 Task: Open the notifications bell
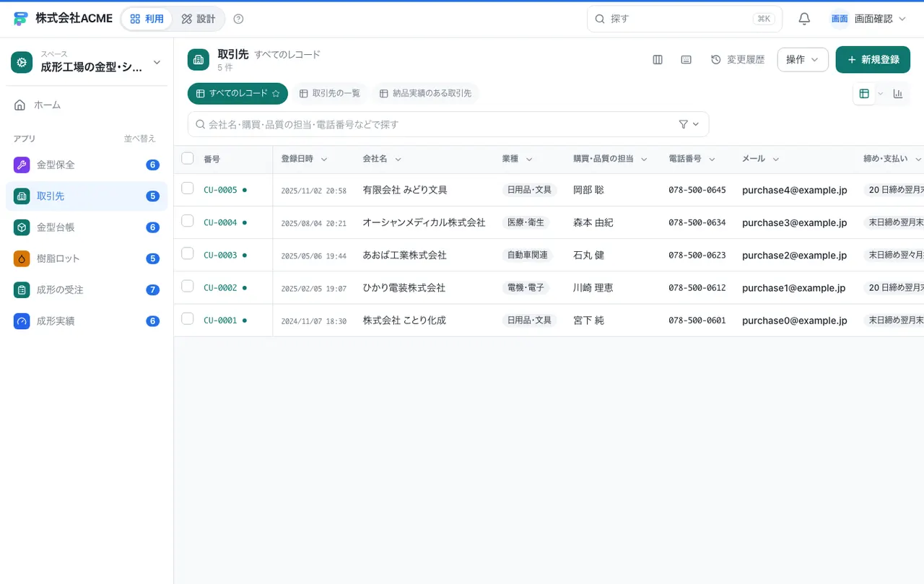[804, 19]
